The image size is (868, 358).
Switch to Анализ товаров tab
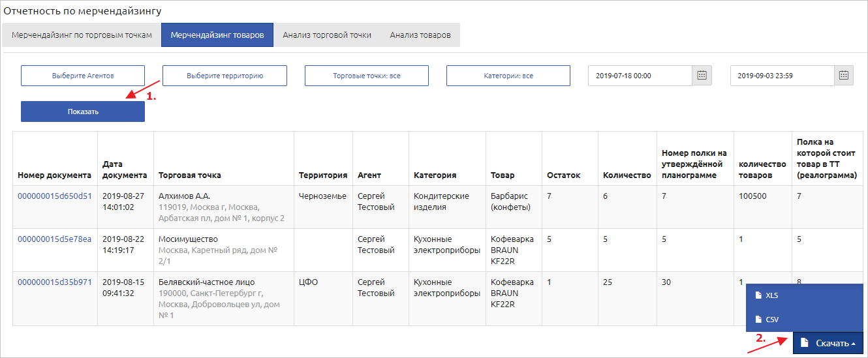(x=420, y=35)
